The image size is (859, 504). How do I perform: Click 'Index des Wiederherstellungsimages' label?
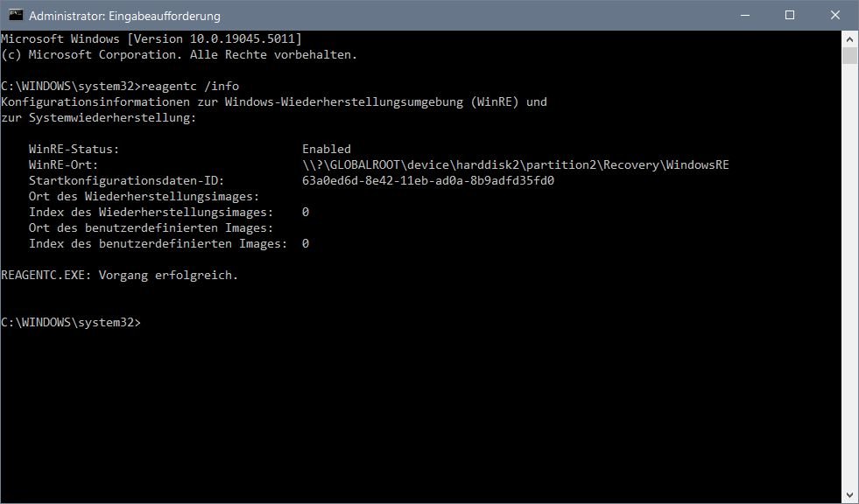tap(151, 213)
